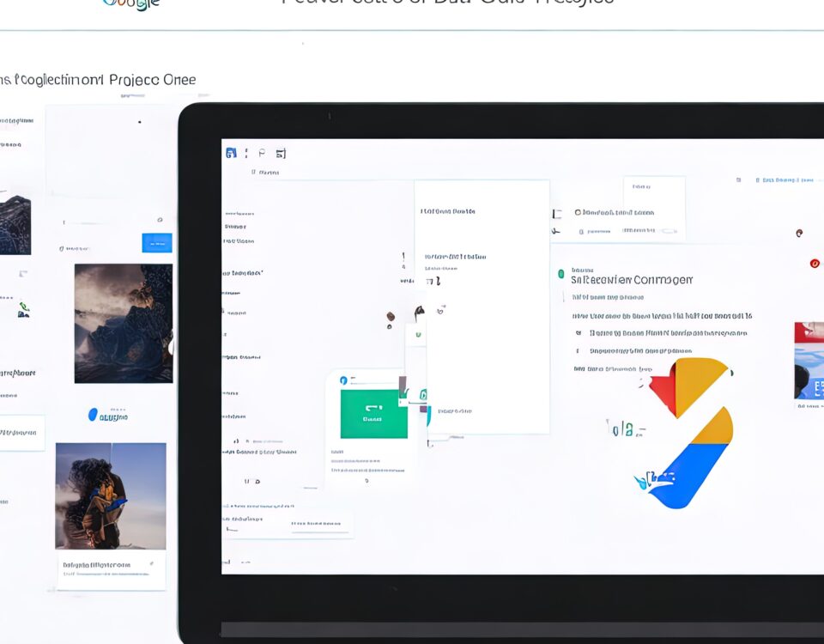
Task: Click the blue app icon in tablet toolbar
Action: (230, 153)
